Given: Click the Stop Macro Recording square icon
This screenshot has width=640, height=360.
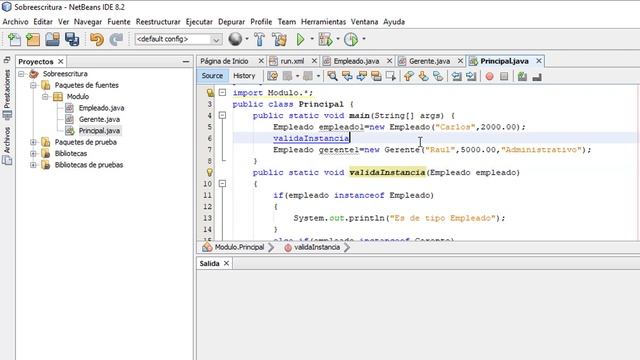Looking at the screenshot, I should pyautogui.click(x=504, y=76).
